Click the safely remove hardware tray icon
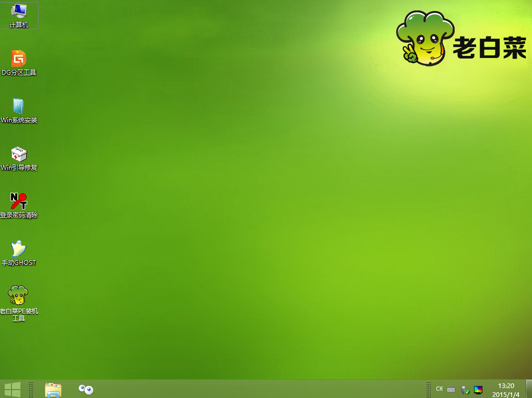 tap(465, 390)
